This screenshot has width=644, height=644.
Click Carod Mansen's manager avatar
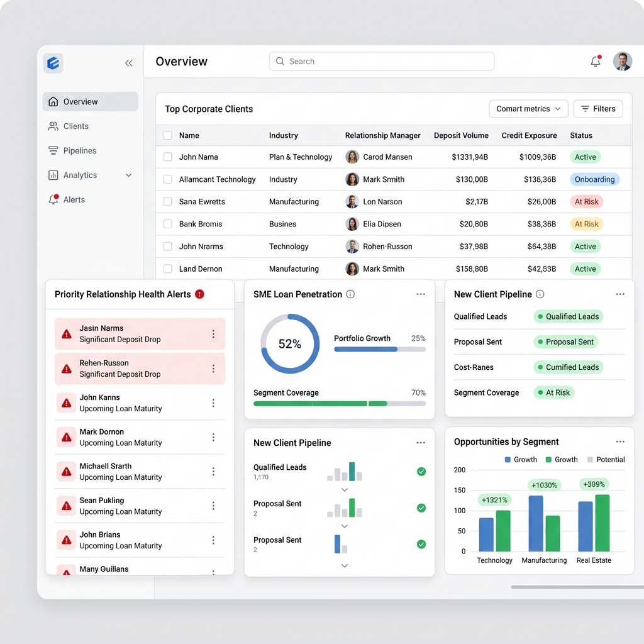point(352,157)
